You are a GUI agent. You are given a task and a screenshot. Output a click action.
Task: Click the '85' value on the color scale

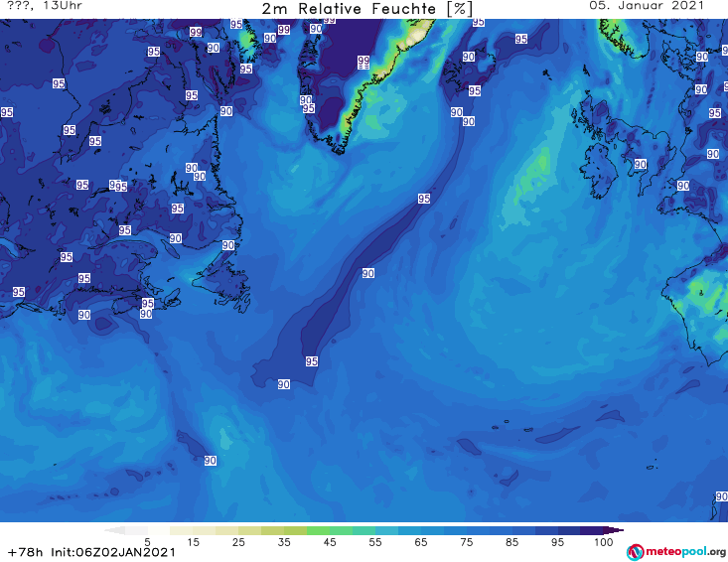(x=512, y=542)
